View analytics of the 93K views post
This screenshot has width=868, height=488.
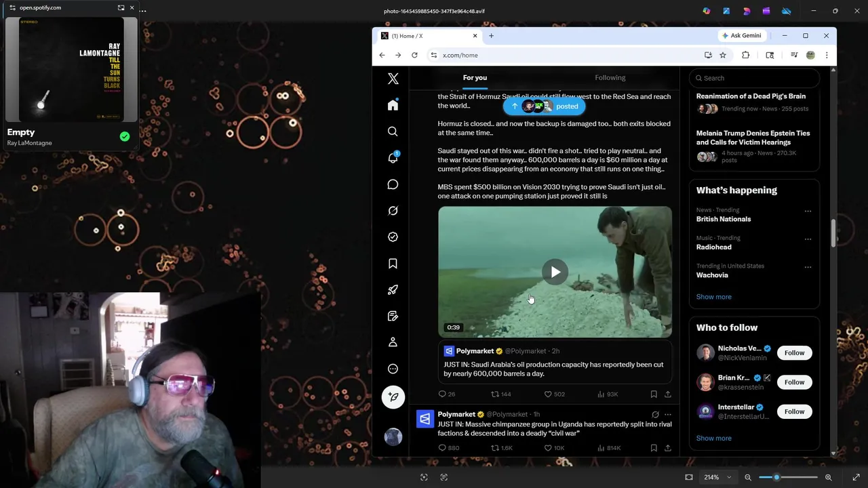[608, 394]
